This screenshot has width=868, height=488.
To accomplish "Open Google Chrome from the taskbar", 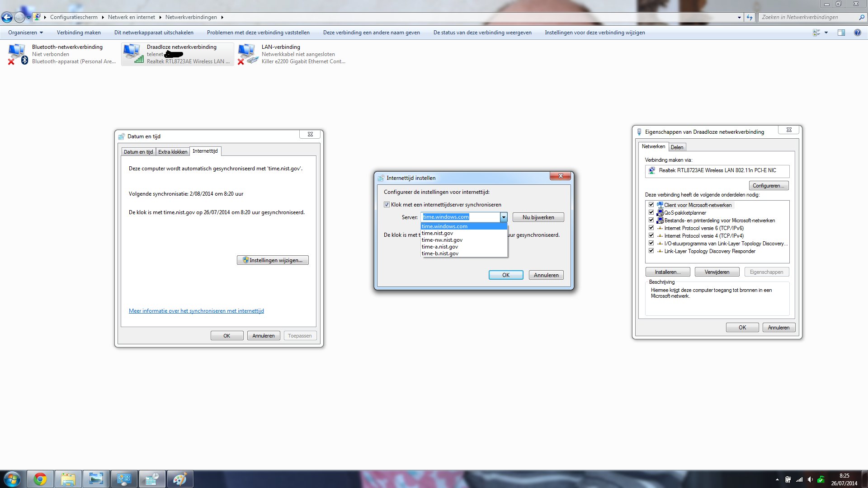I will click(40, 479).
